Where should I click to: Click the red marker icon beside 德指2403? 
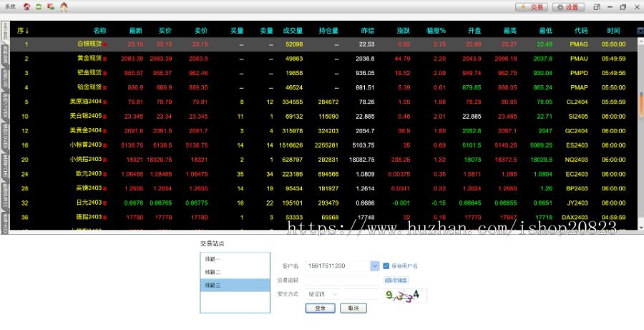coord(104,218)
